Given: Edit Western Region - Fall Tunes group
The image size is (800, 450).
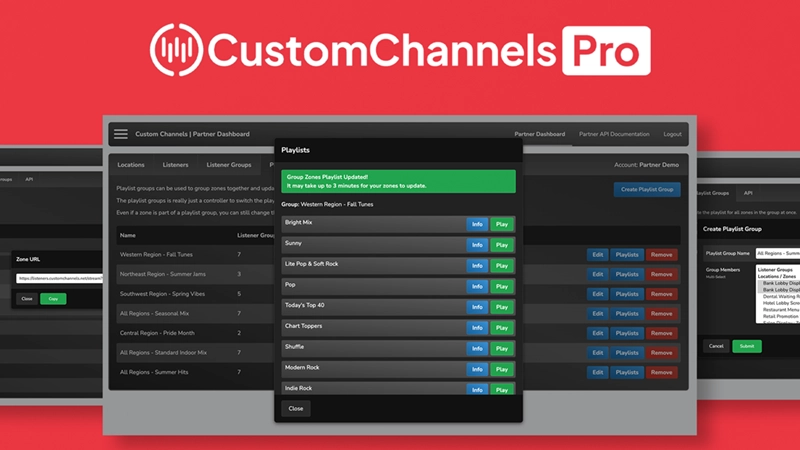Looking at the screenshot, I should coord(597,255).
